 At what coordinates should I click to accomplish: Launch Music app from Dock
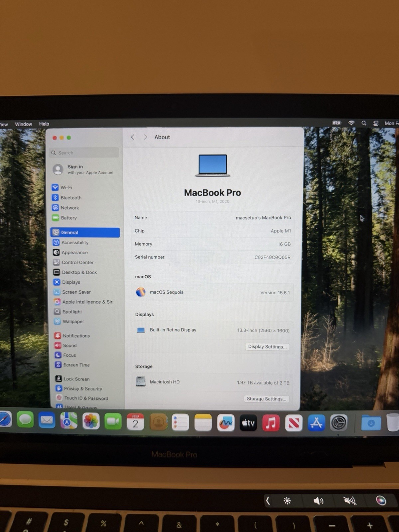pyautogui.click(x=271, y=423)
